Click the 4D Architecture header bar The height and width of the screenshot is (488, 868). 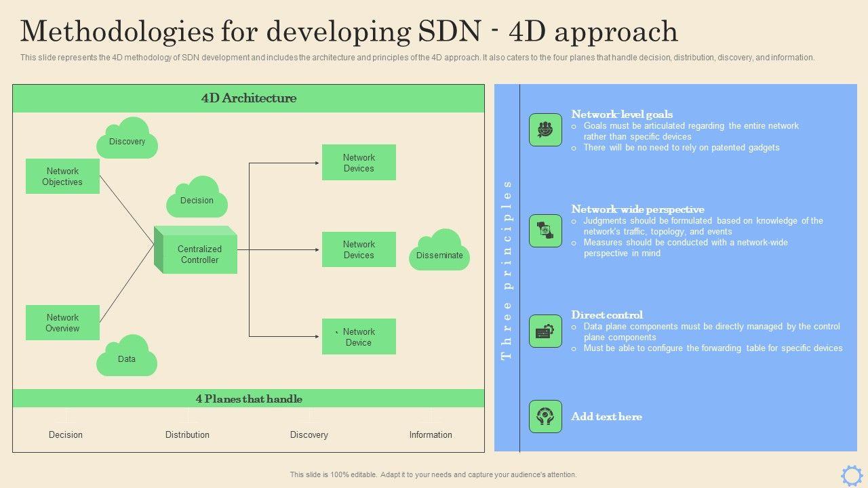pyautogui.click(x=248, y=98)
